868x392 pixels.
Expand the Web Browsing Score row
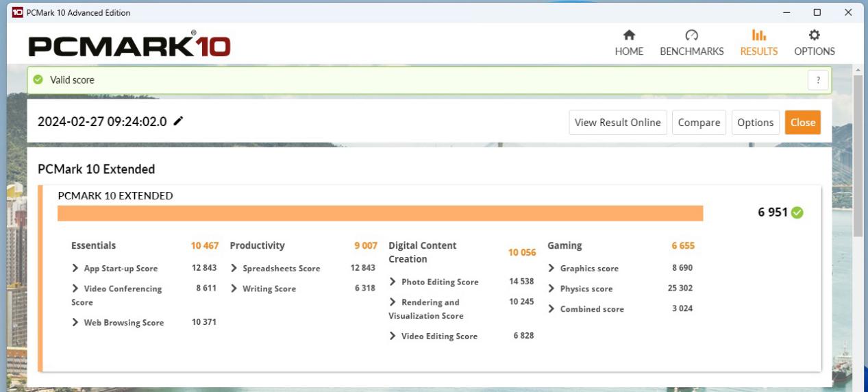point(75,323)
